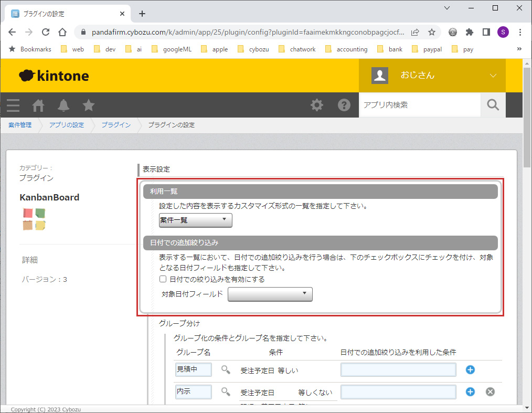Click inside the 見積中 group name field
This screenshot has width=532, height=413.
coord(193,369)
